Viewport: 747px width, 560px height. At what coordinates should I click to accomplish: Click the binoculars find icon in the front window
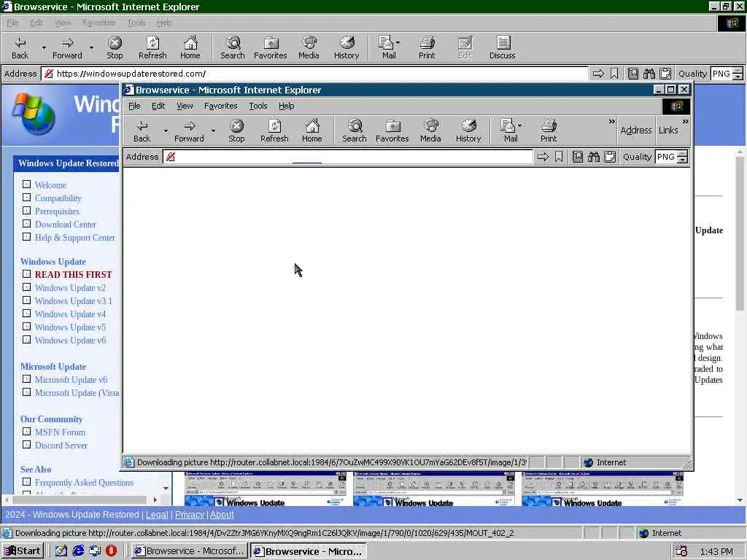[594, 157]
